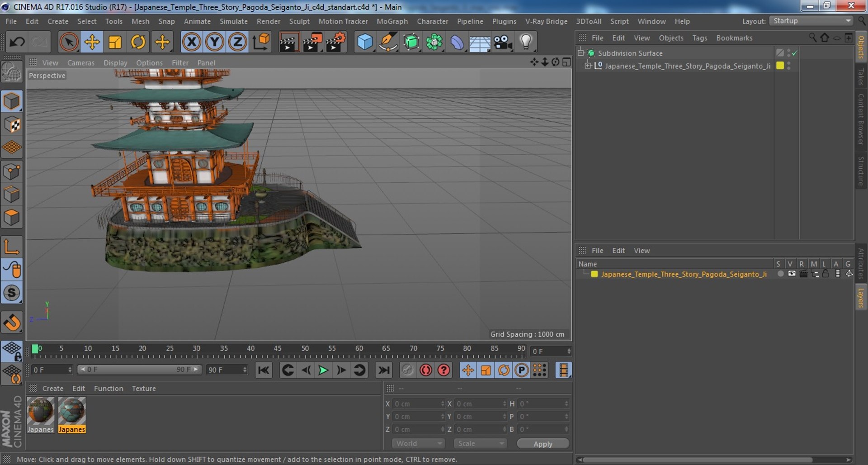Go to start of animation
The width and height of the screenshot is (868, 465).
pos(264,370)
